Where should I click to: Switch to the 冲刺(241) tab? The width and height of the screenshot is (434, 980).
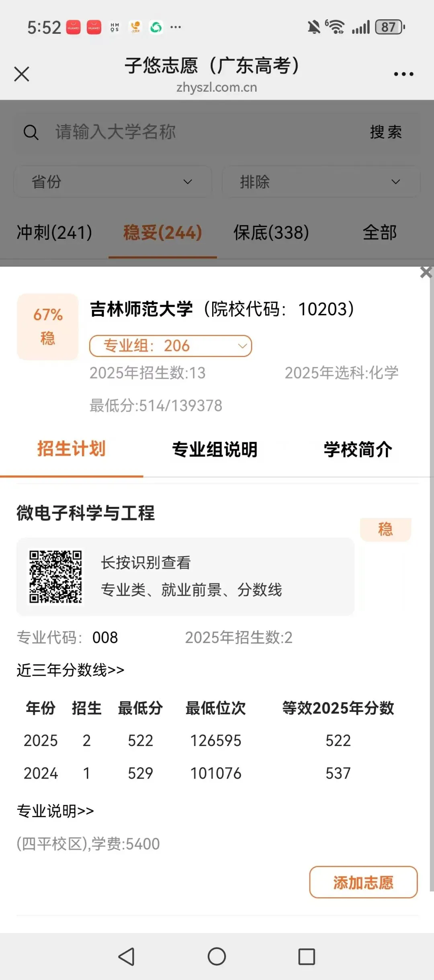click(54, 232)
